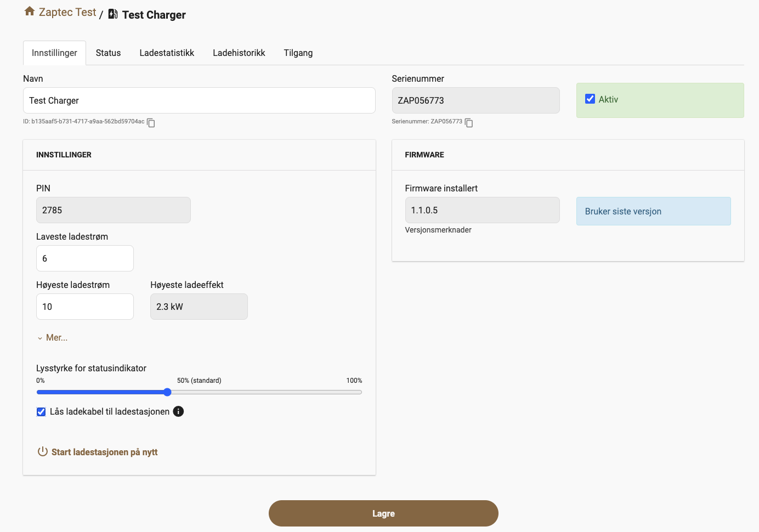Click the Serienummer field

[475, 100]
